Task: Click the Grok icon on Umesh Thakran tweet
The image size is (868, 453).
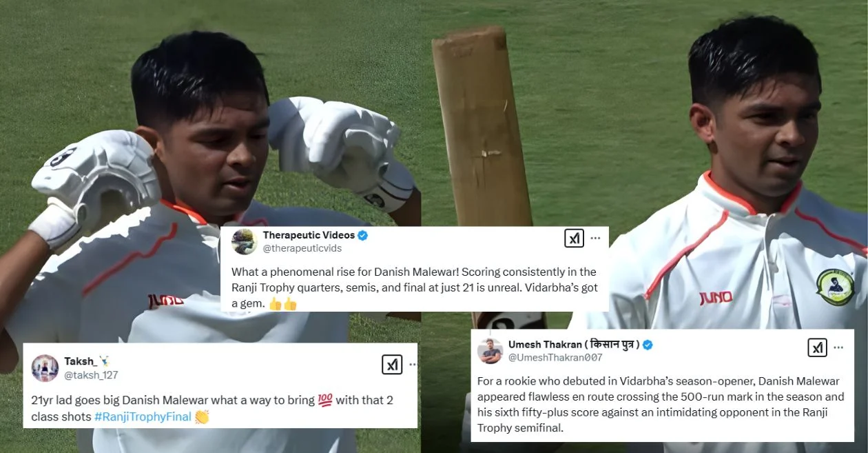Action: 818,348
